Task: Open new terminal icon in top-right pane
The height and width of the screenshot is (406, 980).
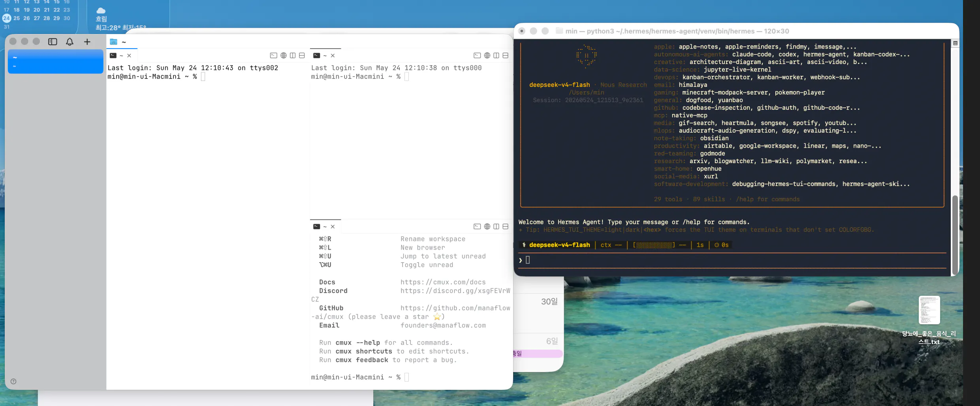Action: [x=477, y=55]
